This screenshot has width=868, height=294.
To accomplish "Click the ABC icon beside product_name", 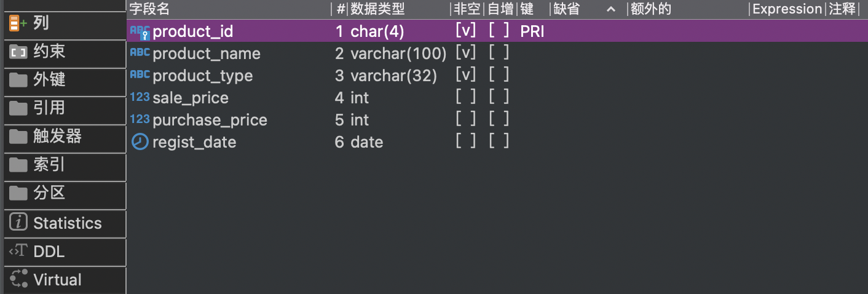I will (140, 54).
